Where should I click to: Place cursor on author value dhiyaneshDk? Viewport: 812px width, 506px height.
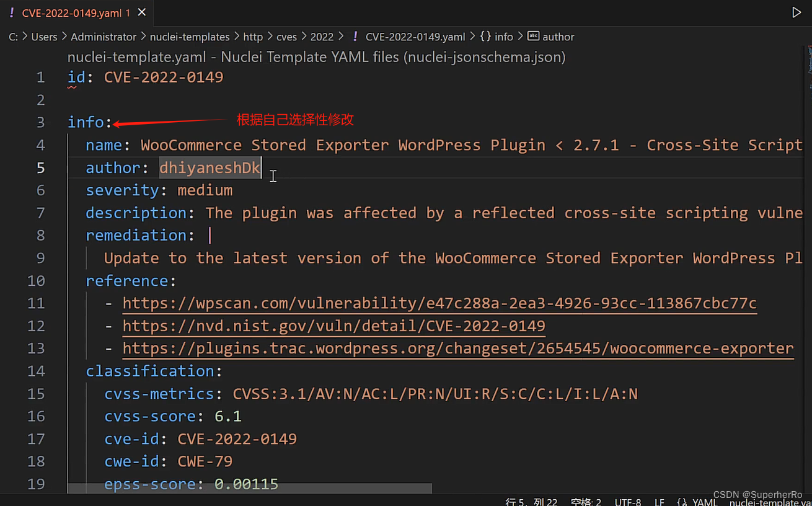[x=210, y=167]
